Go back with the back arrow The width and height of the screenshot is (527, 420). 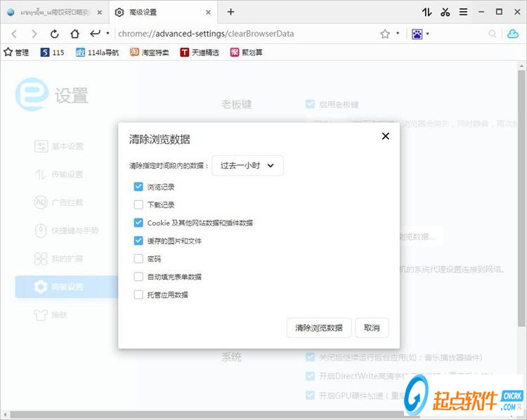14,34
